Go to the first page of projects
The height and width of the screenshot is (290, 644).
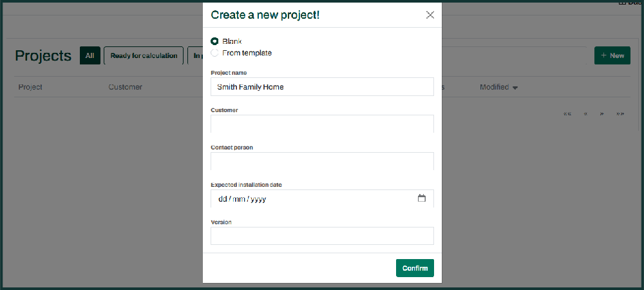pyautogui.click(x=567, y=114)
